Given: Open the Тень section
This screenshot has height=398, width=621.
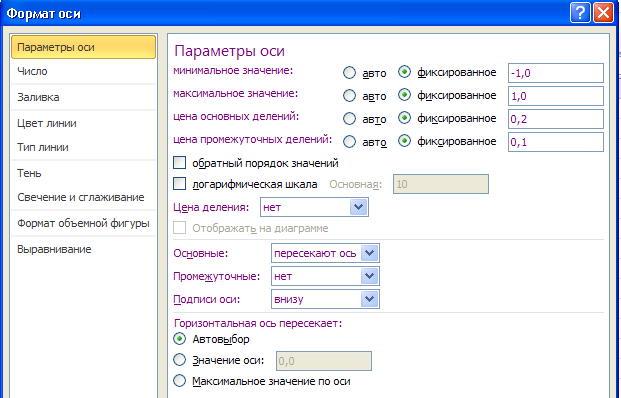Looking at the screenshot, I should pyautogui.click(x=84, y=173).
